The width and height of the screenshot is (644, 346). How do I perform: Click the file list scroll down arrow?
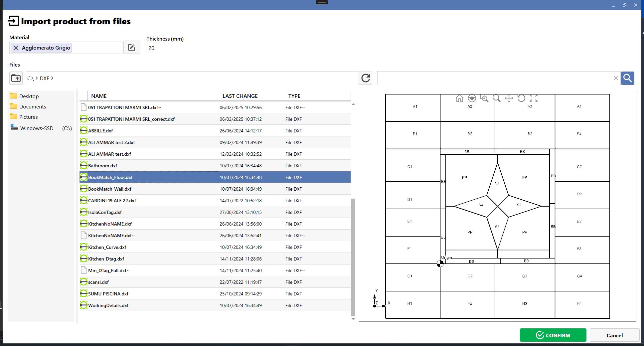pyautogui.click(x=353, y=319)
